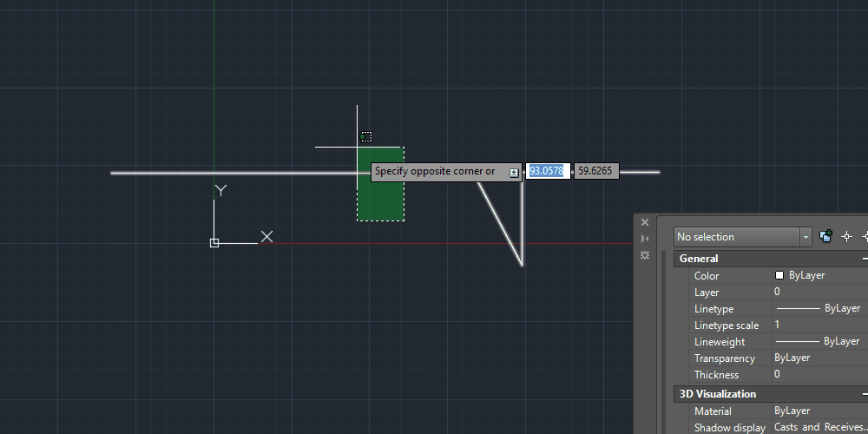868x434 pixels.
Task: Close the Properties palette
Action: [x=644, y=222]
